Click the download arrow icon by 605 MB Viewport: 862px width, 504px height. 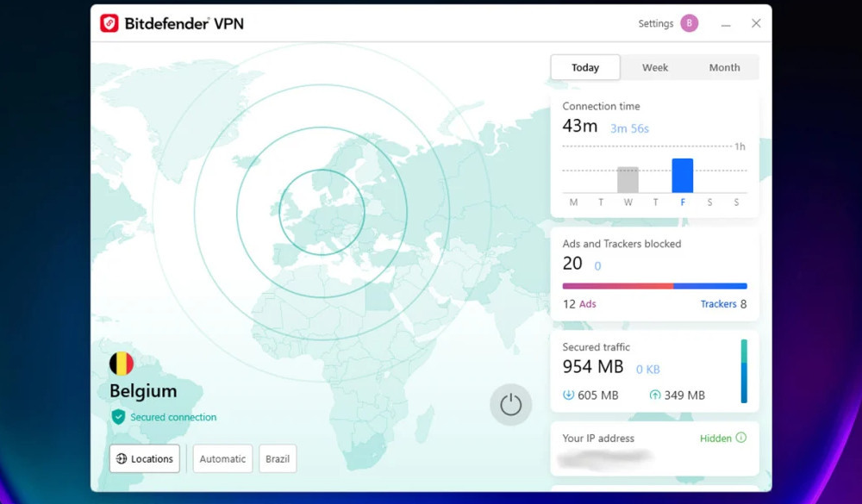[568, 395]
